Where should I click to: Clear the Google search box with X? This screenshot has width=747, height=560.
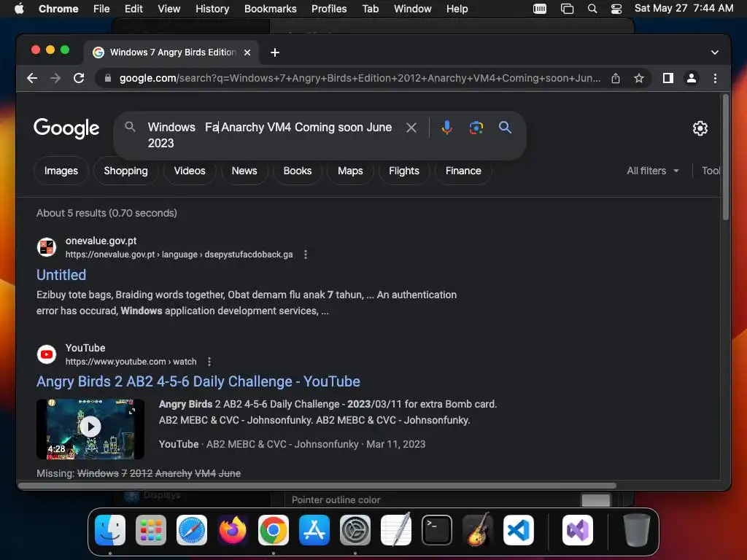[x=411, y=128]
